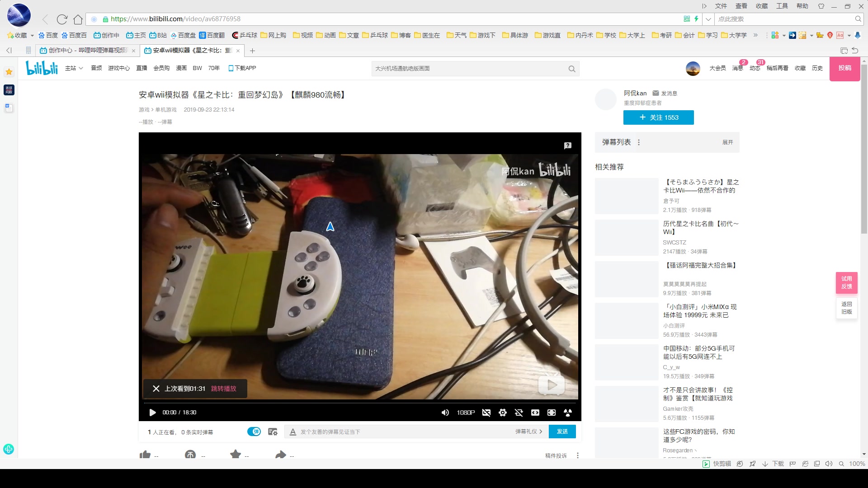The width and height of the screenshot is (868, 488).
Task: Open danmaku font style 'A' icon
Action: (x=293, y=432)
